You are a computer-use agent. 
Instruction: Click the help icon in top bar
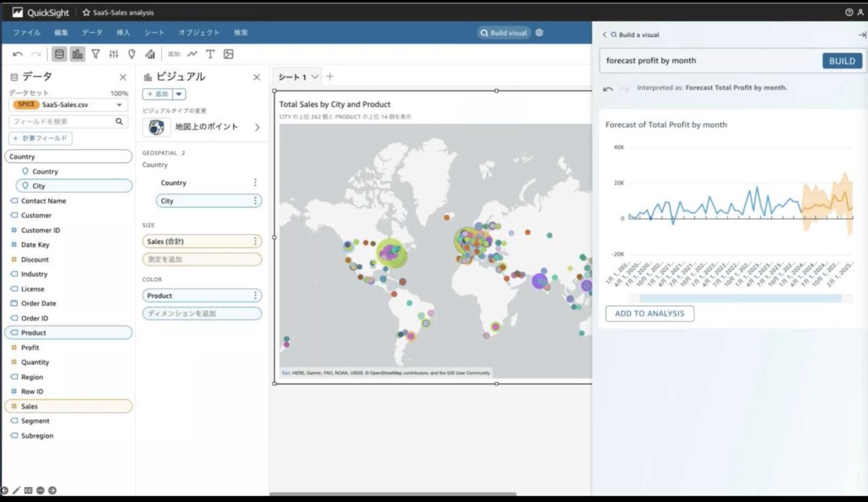click(x=849, y=12)
